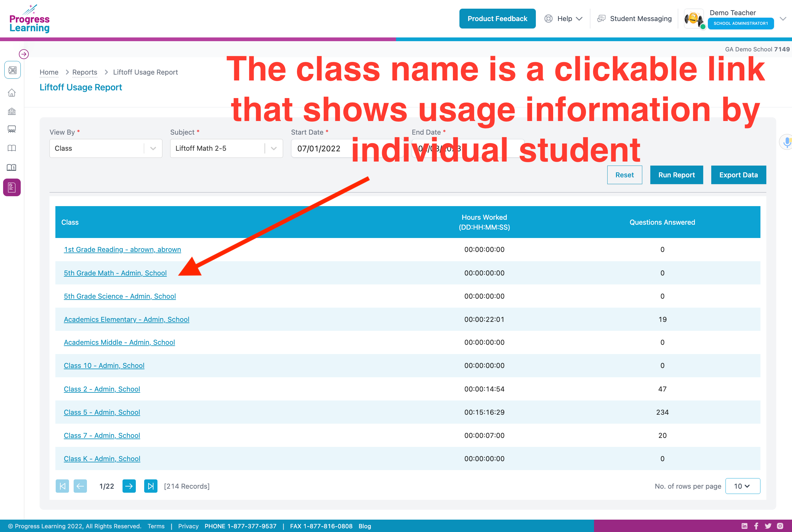Change the rows per page dropdown

pyautogui.click(x=742, y=486)
